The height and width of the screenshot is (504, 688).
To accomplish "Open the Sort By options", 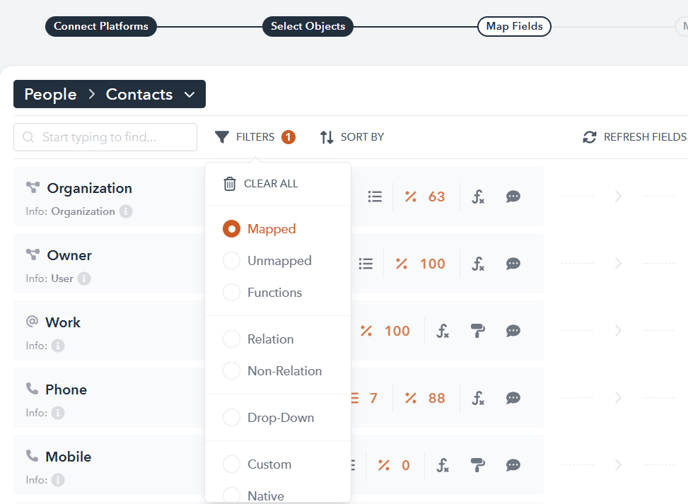I will (x=352, y=137).
